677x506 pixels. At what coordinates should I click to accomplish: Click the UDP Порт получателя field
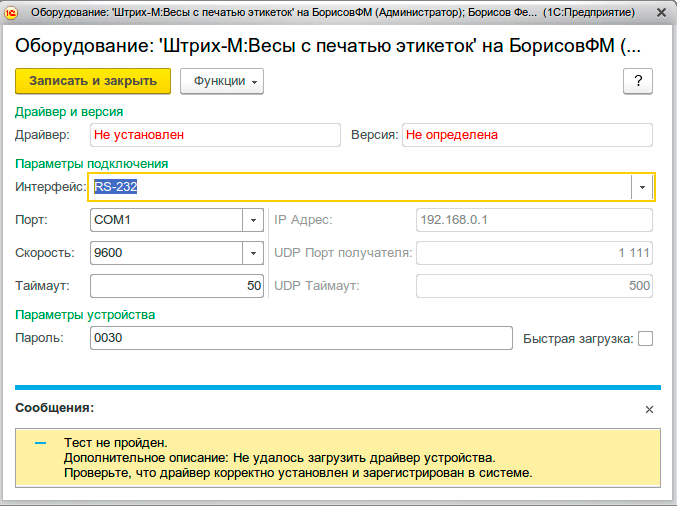pyautogui.click(x=534, y=253)
